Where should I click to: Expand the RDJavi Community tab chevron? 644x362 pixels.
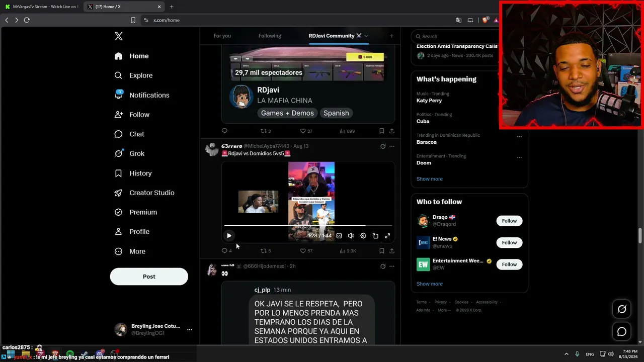click(x=366, y=36)
